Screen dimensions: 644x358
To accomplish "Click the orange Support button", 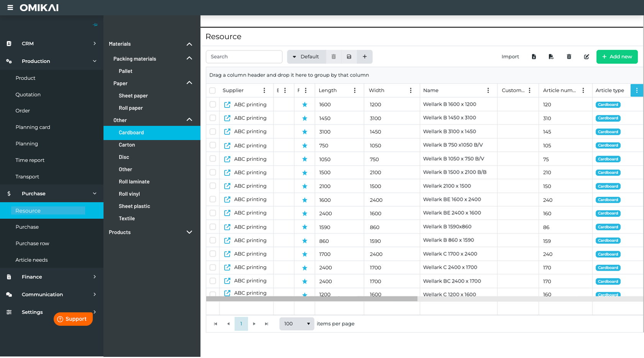I will tap(73, 319).
